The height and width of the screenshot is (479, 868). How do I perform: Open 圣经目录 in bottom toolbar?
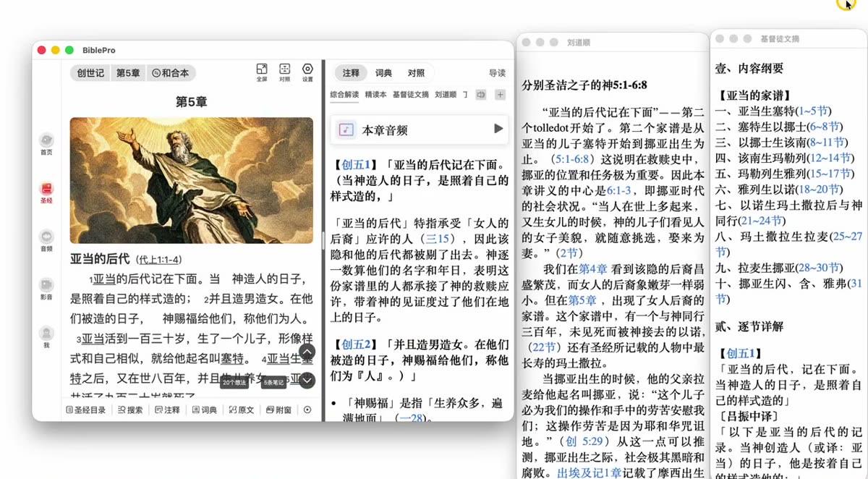[85, 410]
